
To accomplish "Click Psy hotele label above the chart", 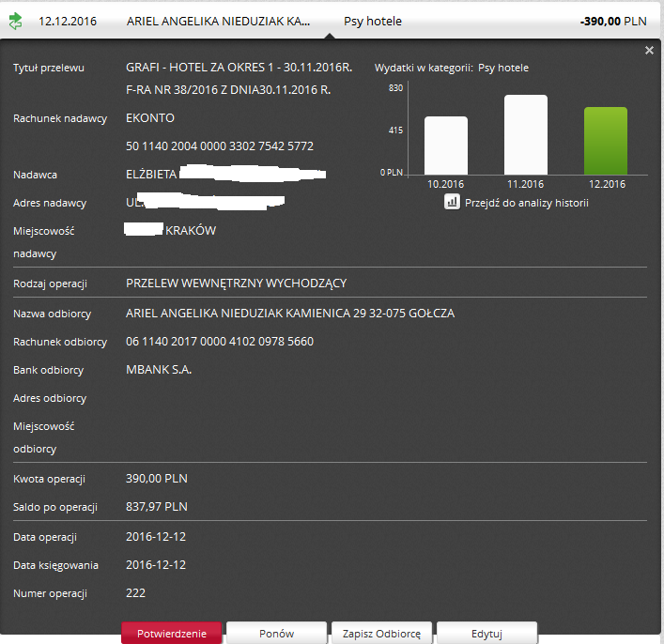I will [x=503, y=68].
